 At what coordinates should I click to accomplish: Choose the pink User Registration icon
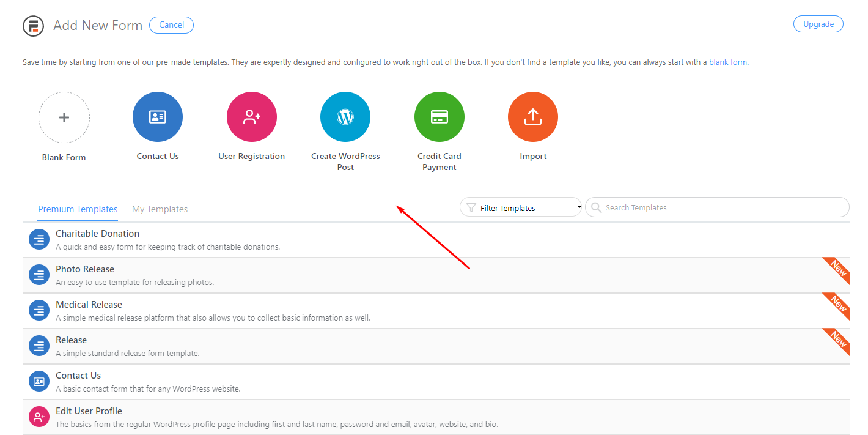tap(251, 117)
